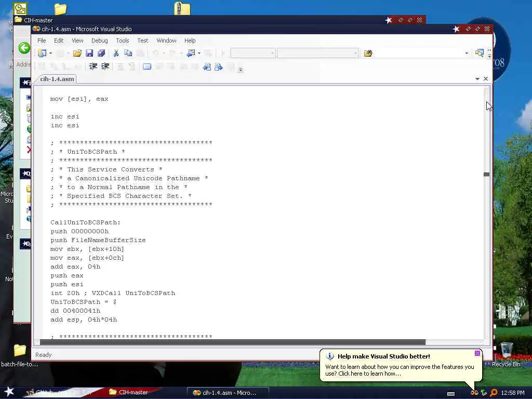Click the Copy icon in toolbar
The height and width of the screenshot is (399, 532).
(x=128, y=53)
